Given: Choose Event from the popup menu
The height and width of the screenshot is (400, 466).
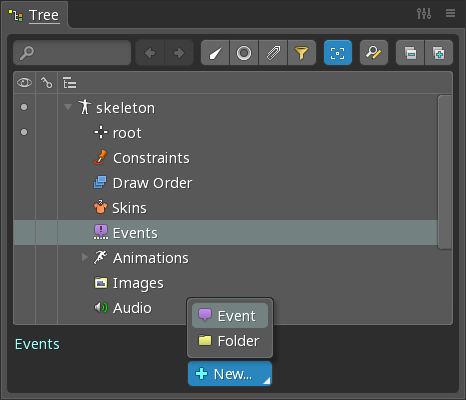Looking at the screenshot, I should (x=230, y=316).
